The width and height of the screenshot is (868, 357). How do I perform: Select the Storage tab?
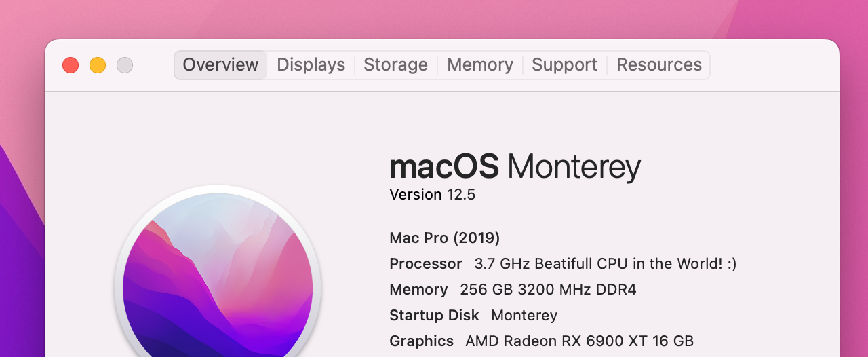tap(395, 65)
